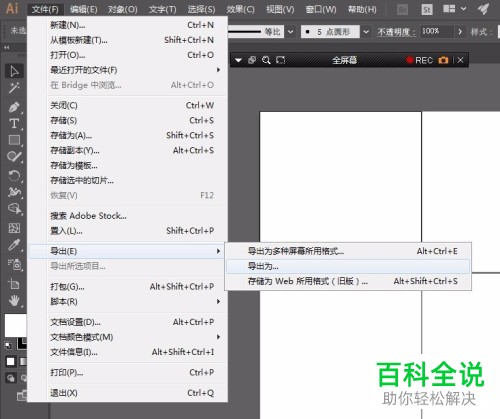Select the Rectangle tool
Screen dimensions: 500x419
tap(14, 140)
